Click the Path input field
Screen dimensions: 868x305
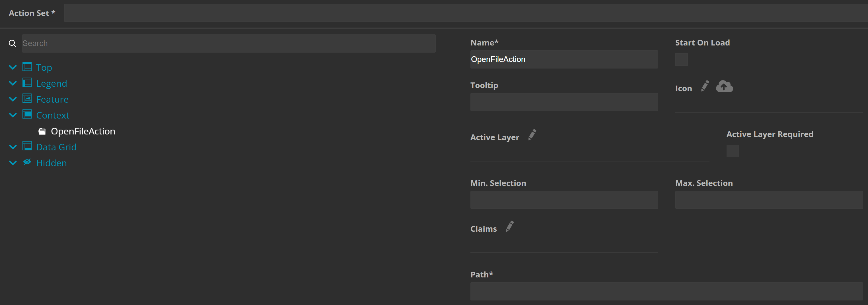666,291
